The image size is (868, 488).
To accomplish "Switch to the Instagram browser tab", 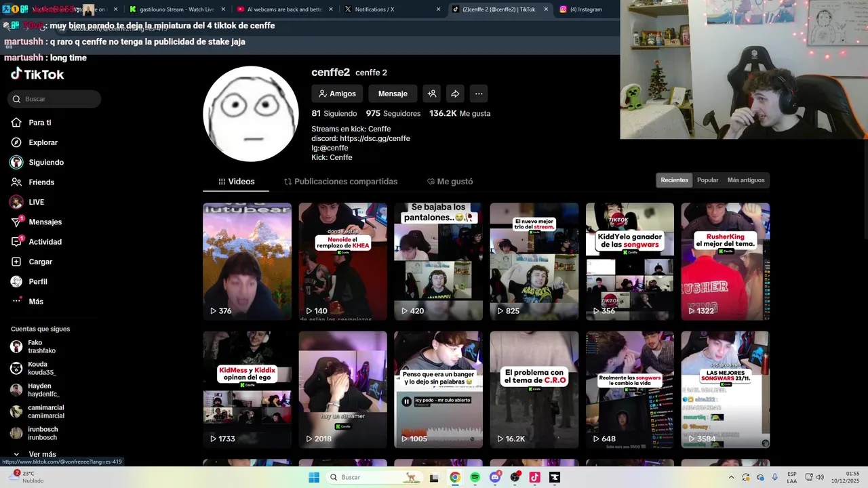I will point(587,9).
